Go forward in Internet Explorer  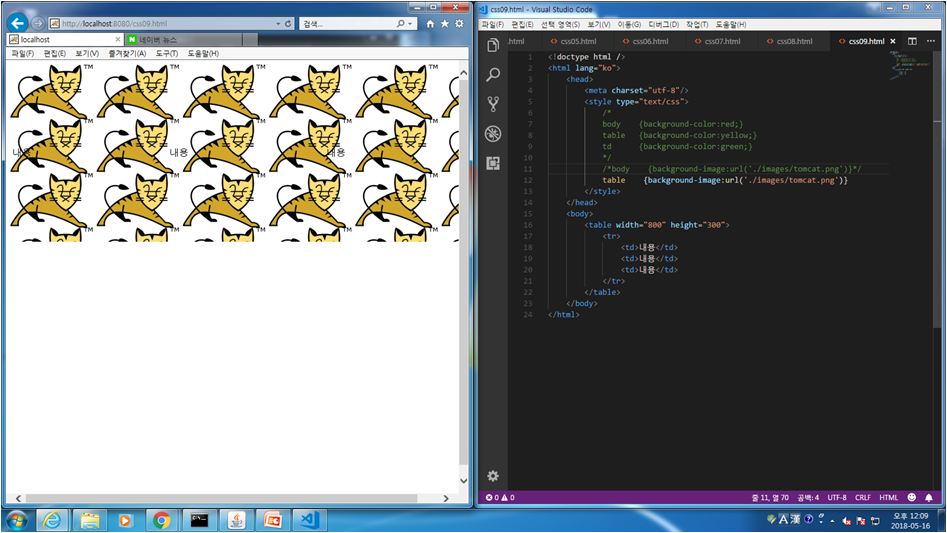pos(38,24)
